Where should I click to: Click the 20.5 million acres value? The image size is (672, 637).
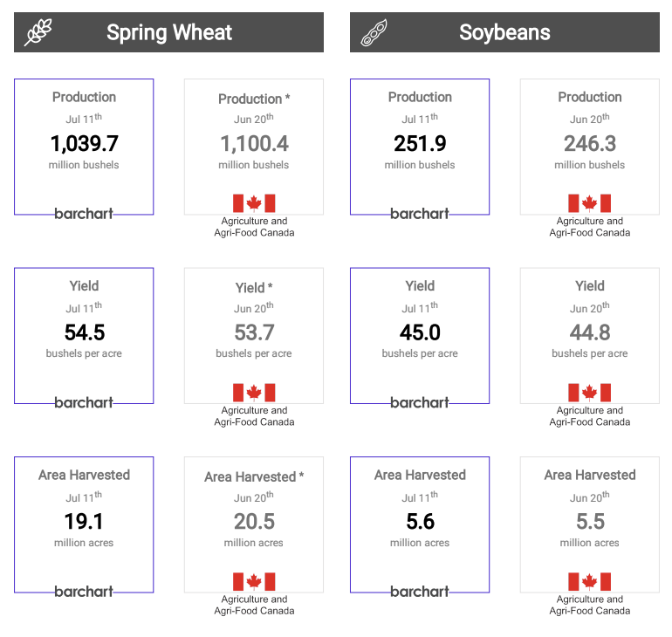point(254,522)
